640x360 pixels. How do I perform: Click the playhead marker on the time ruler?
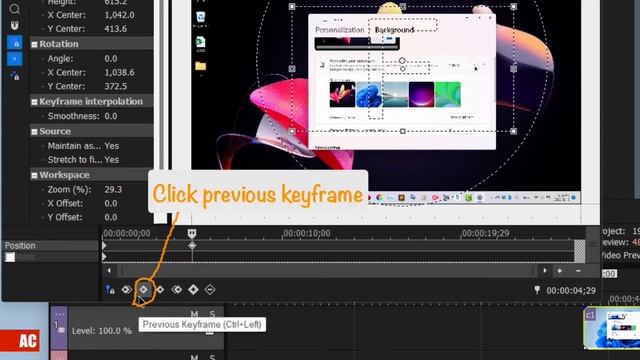[x=192, y=233]
